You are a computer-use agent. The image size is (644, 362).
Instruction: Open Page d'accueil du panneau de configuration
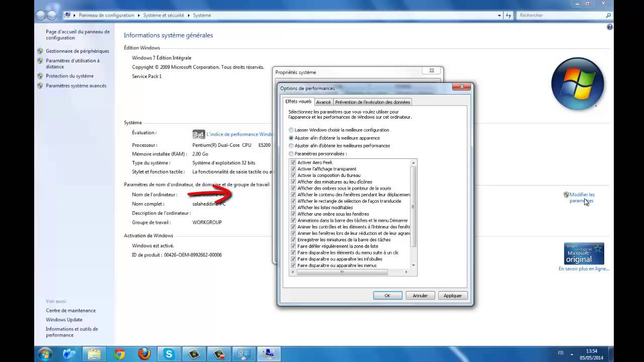point(77,35)
